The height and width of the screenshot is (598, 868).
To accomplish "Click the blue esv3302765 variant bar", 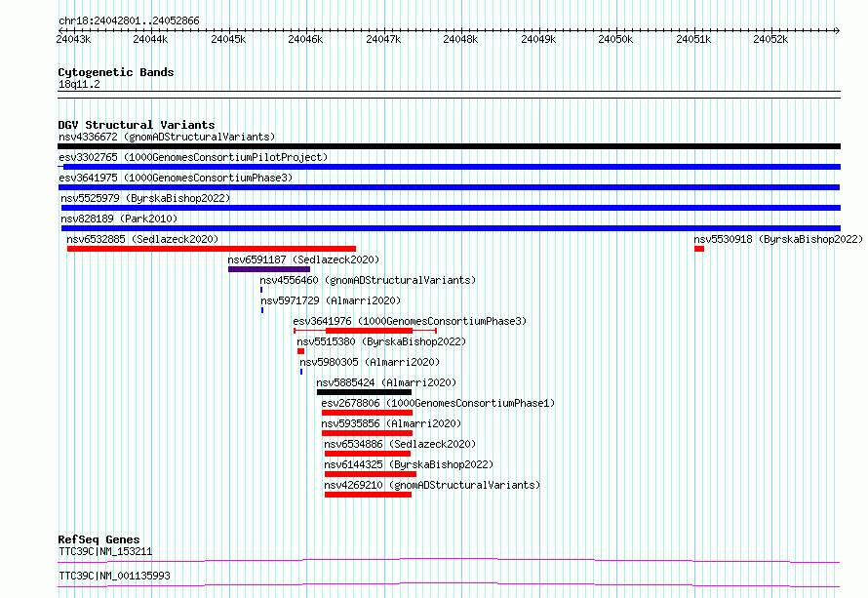I will (449, 167).
